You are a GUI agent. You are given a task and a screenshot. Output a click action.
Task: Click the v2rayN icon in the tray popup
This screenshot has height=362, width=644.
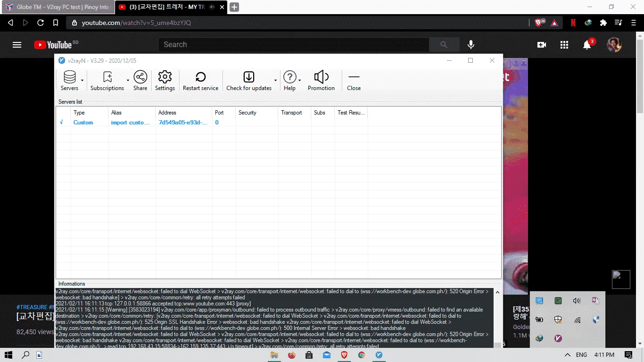click(558, 338)
